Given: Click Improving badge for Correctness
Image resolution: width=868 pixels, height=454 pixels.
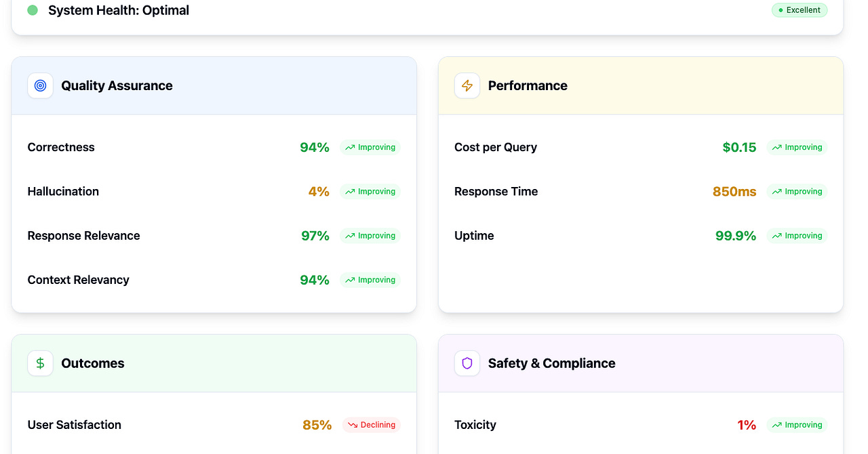Looking at the screenshot, I should 370,147.
